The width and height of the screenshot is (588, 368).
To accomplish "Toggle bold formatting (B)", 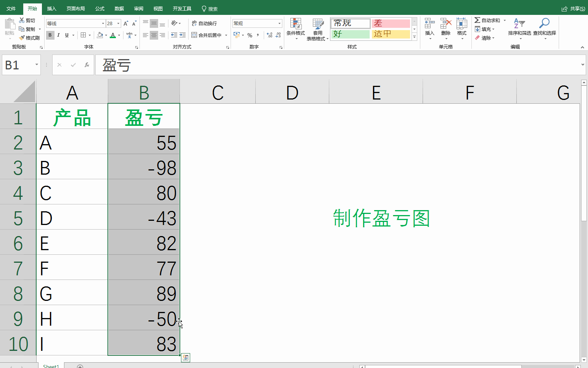I will [x=50, y=35].
